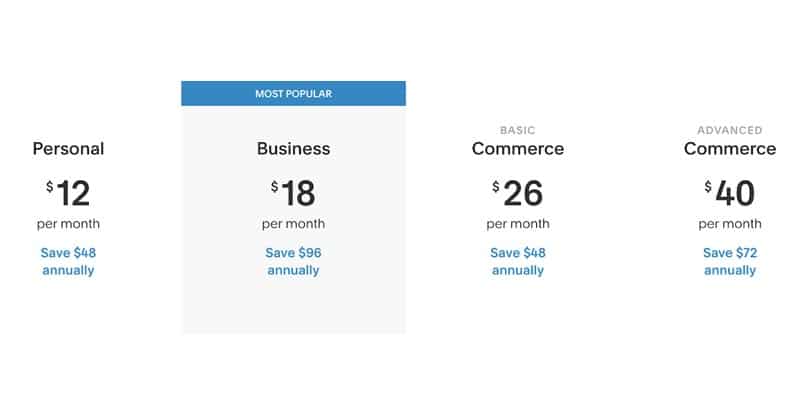
Task: Click per month under the Personal price
Action: pos(68,224)
